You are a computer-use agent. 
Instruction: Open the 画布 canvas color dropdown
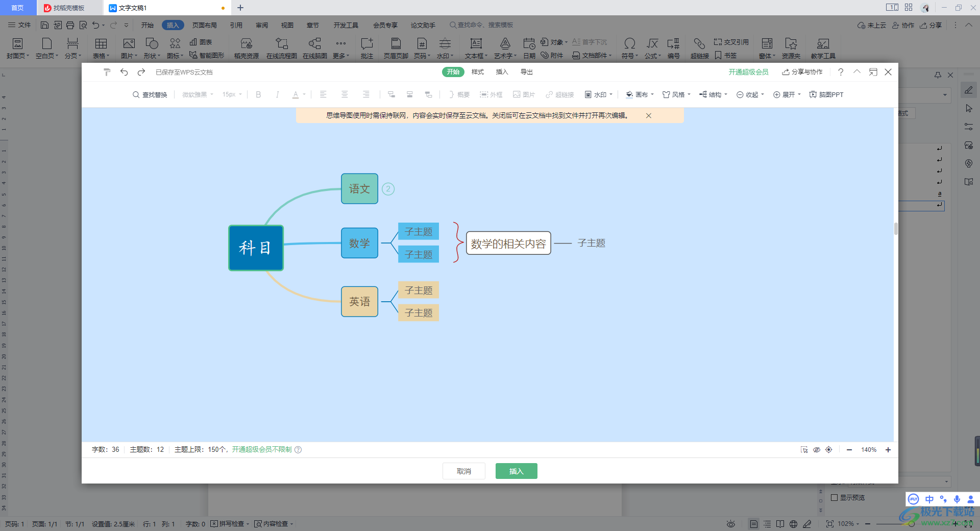coord(640,94)
